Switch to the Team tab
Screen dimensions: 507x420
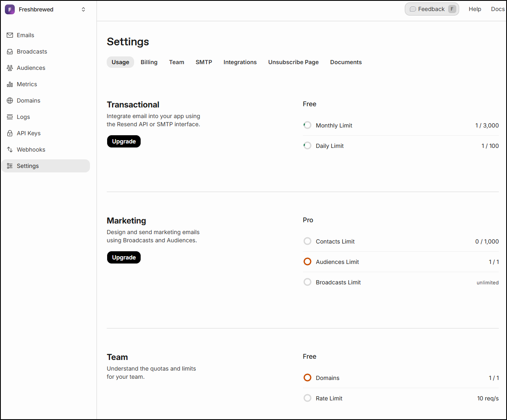(177, 62)
